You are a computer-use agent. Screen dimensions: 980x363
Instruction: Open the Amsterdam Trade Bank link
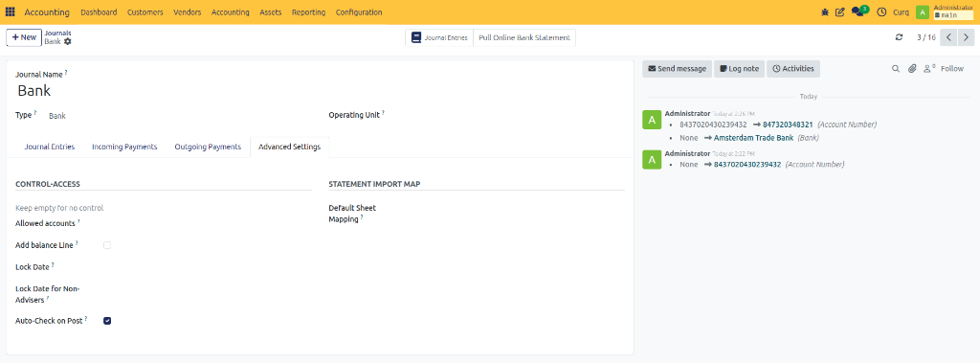[x=754, y=138]
